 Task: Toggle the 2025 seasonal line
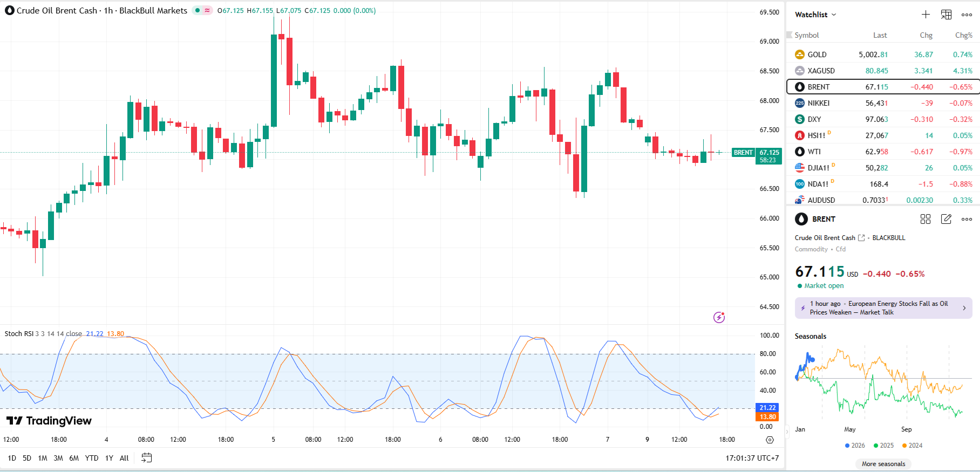(x=883, y=446)
